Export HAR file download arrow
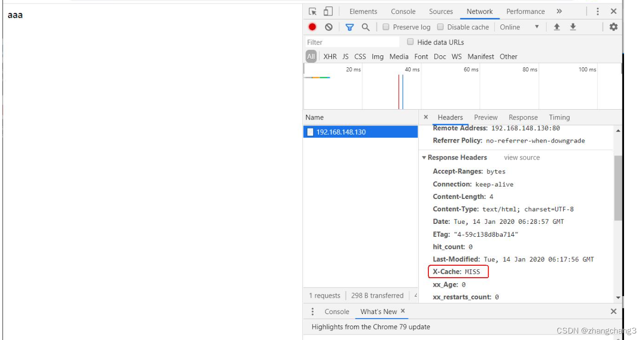This screenshot has height=340, width=644. click(573, 27)
